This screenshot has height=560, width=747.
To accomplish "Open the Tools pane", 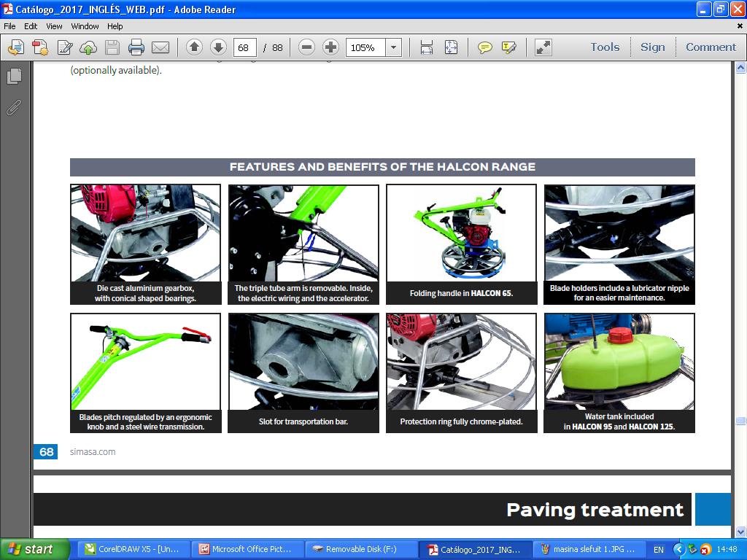I will point(605,47).
